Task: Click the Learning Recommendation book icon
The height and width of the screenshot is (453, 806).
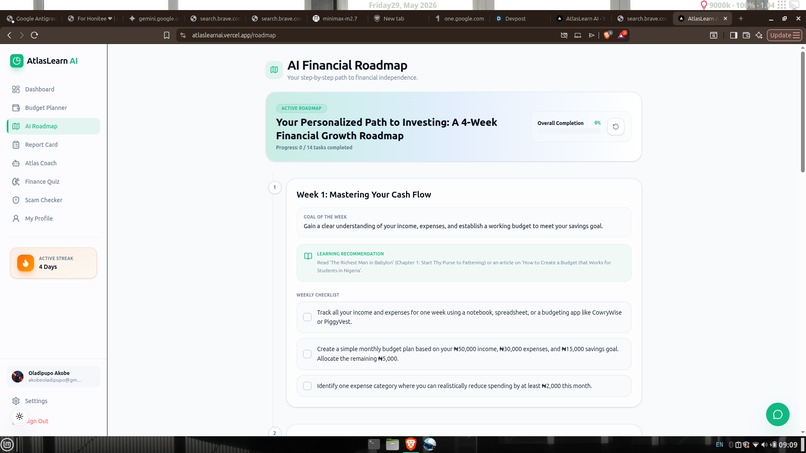Action: point(308,256)
